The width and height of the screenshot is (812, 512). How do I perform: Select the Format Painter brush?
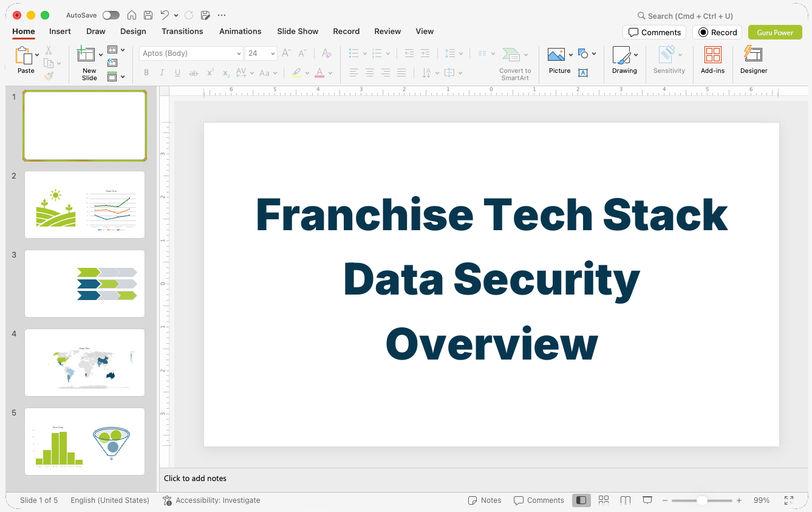pyautogui.click(x=49, y=76)
